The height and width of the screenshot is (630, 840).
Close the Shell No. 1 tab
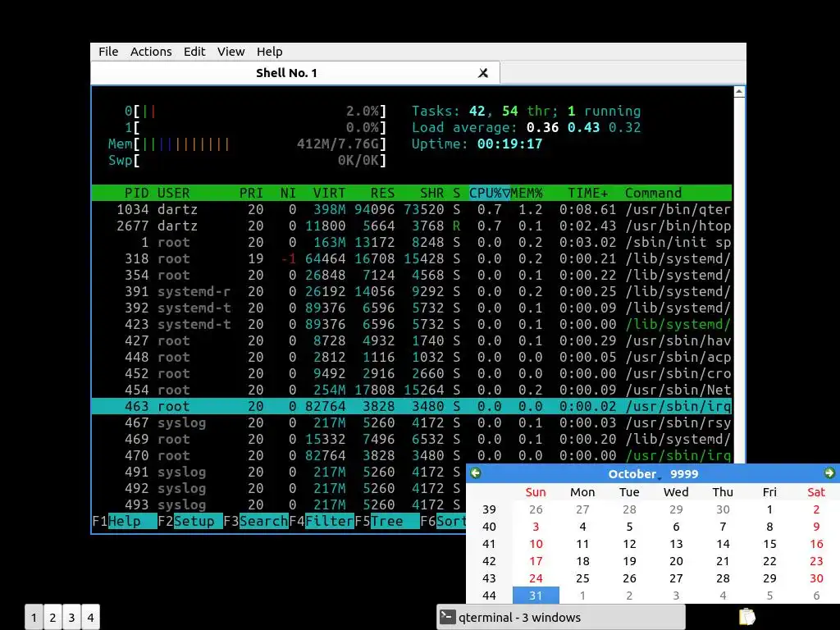click(482, 73)
